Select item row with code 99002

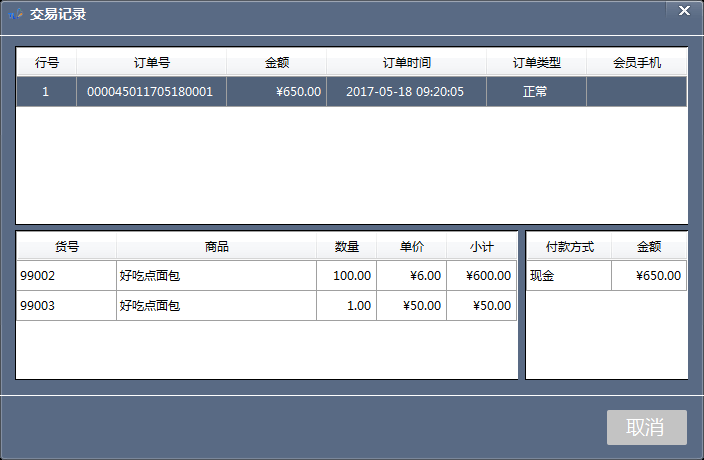(x=66, y=276)
